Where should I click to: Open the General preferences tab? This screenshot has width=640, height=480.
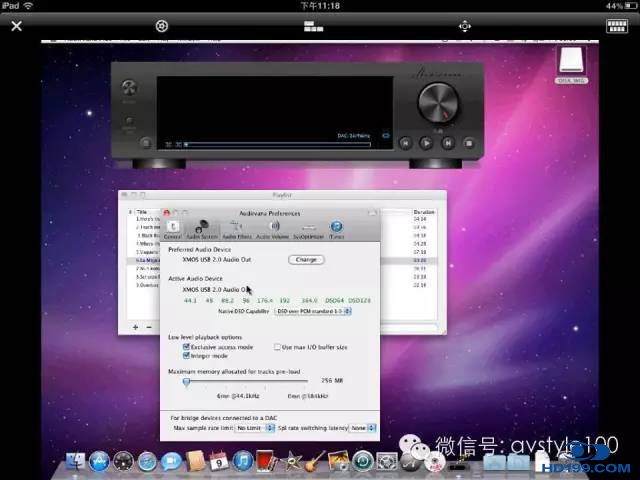point(173,230)
